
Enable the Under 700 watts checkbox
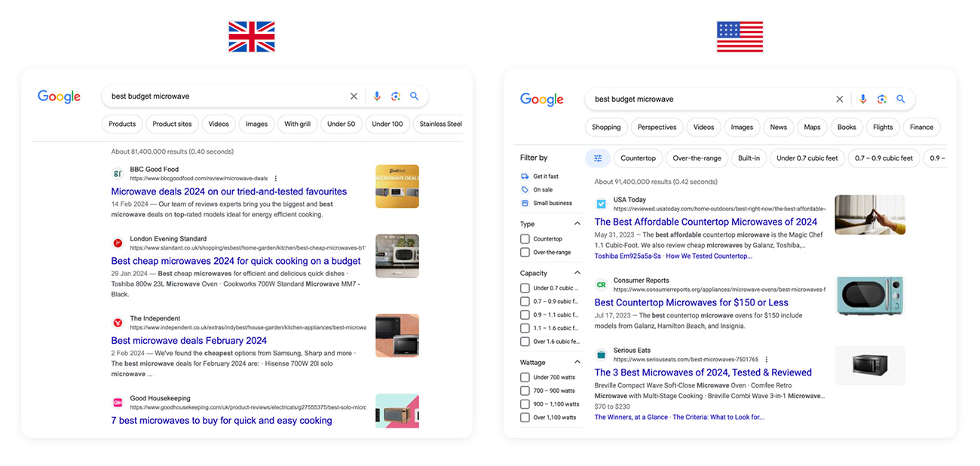(x=525, y=377)
